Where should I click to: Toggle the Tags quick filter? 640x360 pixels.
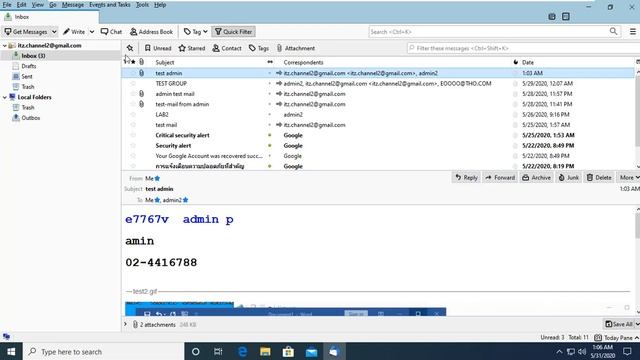coord(259,48)
